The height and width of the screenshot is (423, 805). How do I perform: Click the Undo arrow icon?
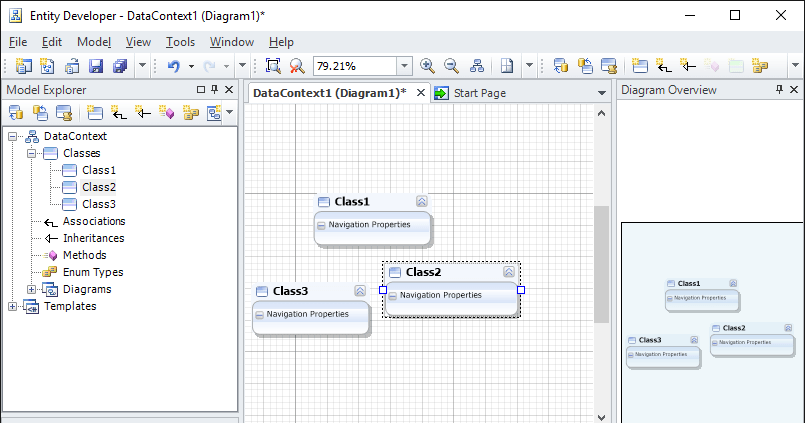coord(173,66)
